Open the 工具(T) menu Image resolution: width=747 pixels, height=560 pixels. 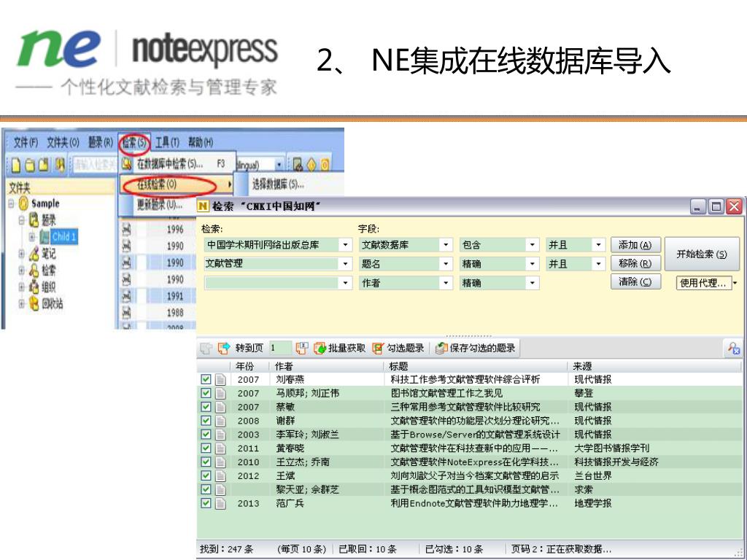tap(167, 142)
